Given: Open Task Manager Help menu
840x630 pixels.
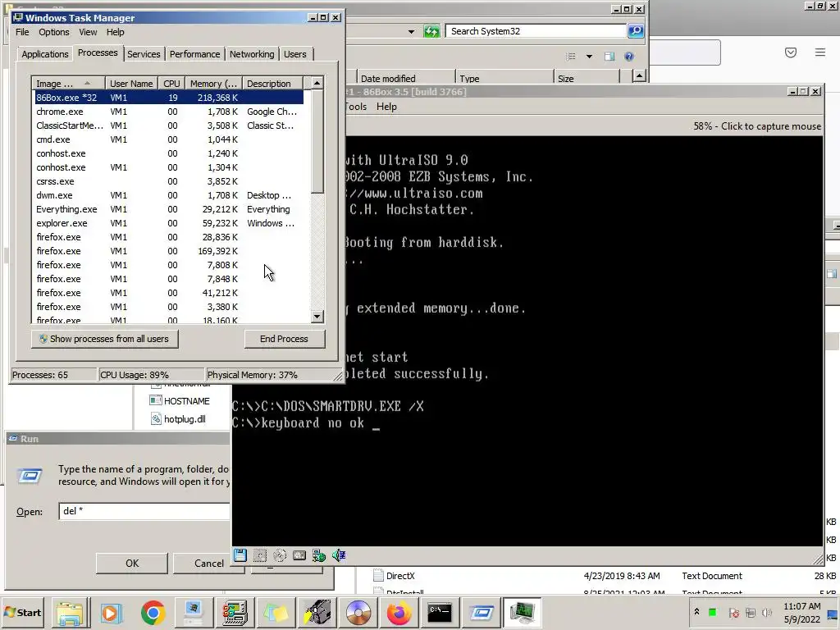Looking at the screenshot, I should pyautogui.click(x=115, y=32).
